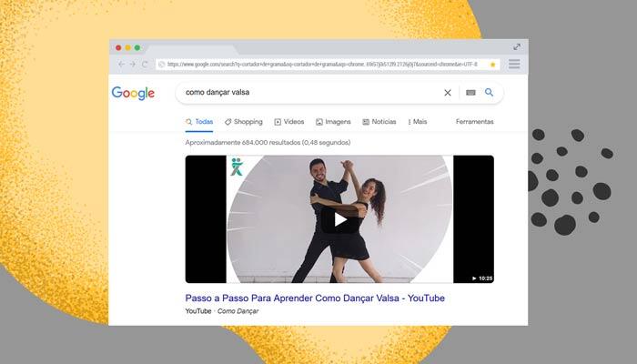The image size is (637, 364).
Task: Open the Vídeos tab
Action: coord(289,122)
